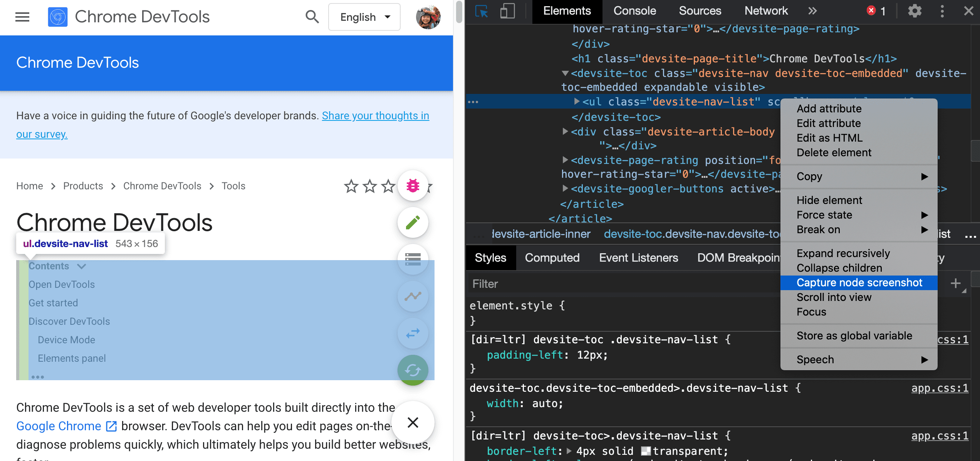Click Capture node screenshot context menu item
This screenshot has width=980, height=461.
(x=859, y=282)
